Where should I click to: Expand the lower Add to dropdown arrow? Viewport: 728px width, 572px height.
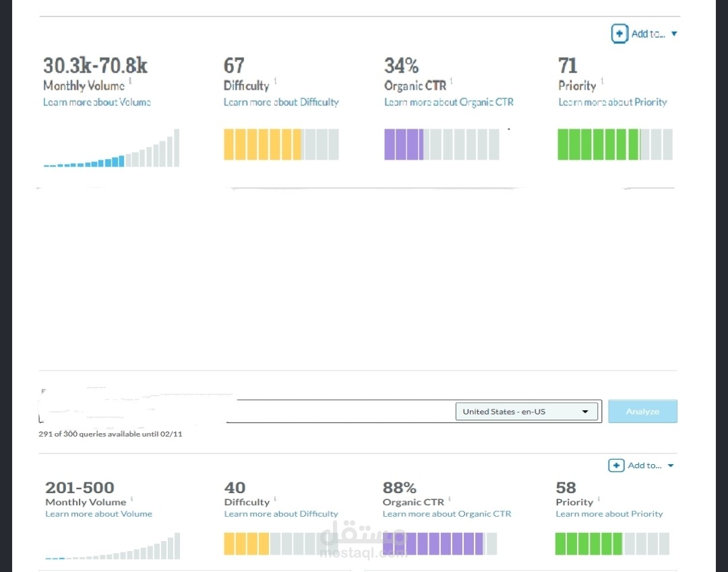click(671, 466)
